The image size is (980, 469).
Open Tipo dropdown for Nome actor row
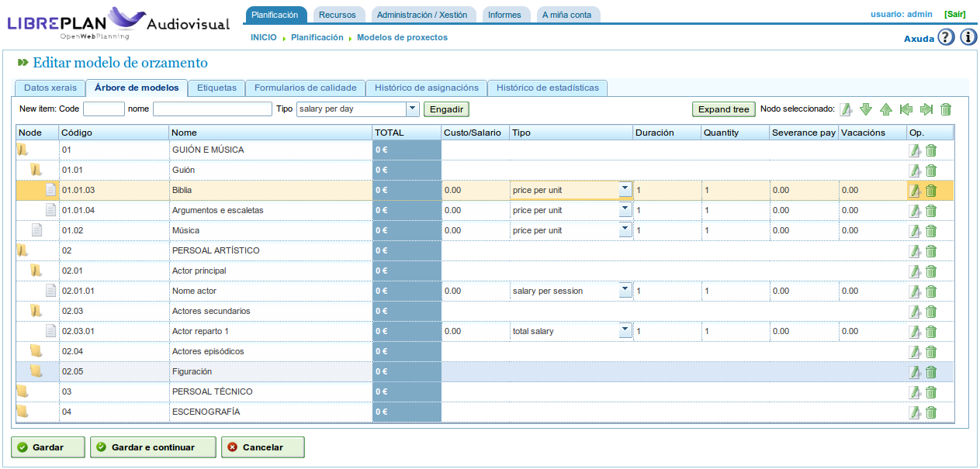coord(625,291)
